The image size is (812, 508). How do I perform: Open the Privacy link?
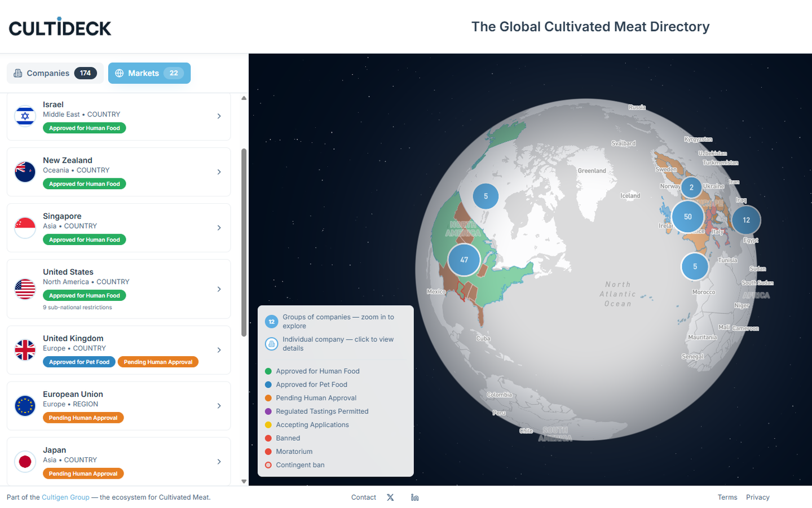[758, 497]
